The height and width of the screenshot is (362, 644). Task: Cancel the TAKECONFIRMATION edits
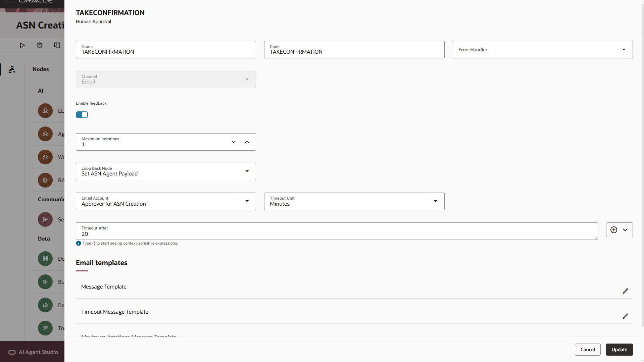pyautogui.click(x=588, y=349)
